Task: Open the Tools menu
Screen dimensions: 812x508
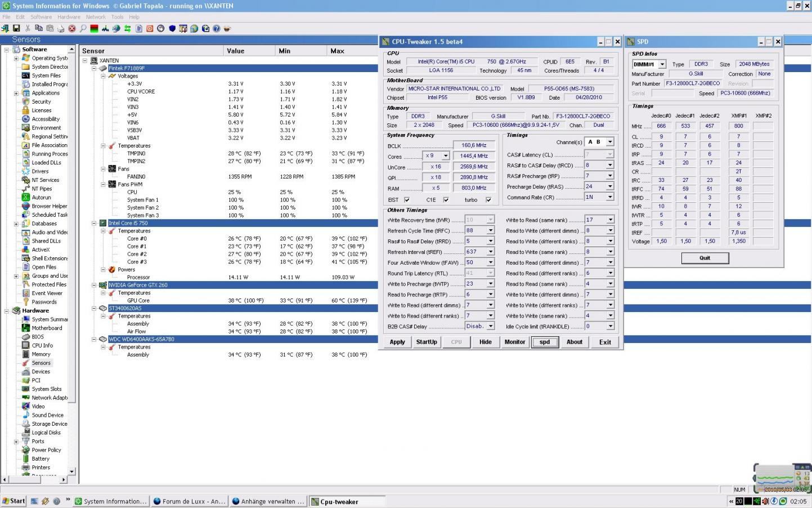Action: pyautogui.click(x=117, y=17)
